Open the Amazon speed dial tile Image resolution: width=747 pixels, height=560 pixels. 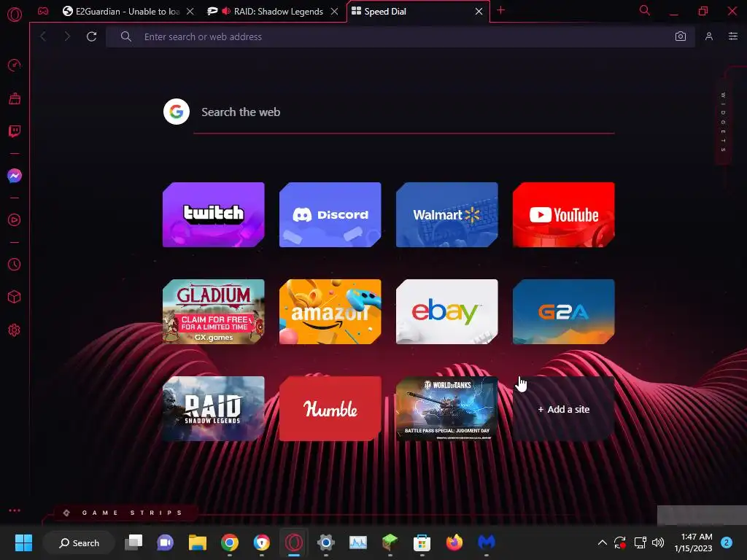pyautogui.click(x=330, y=312)
